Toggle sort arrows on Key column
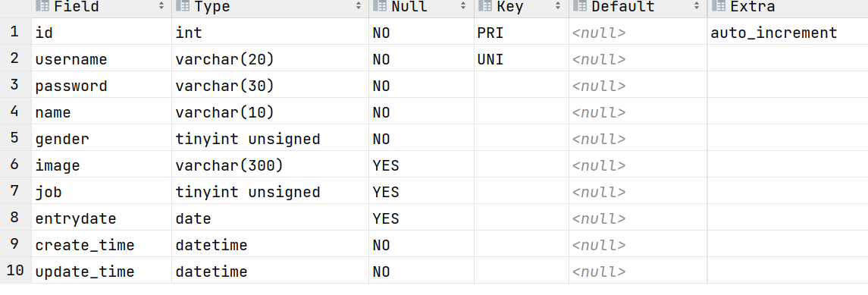This screenshot has height=295, width=868. point(558,6)
